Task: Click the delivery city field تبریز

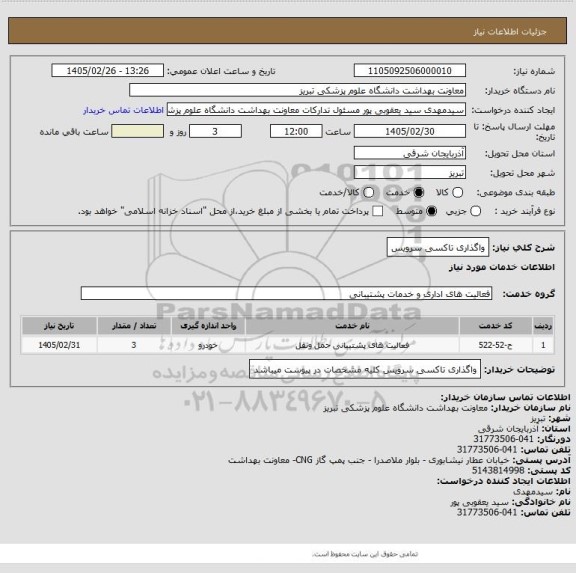Action: point(410,173)
